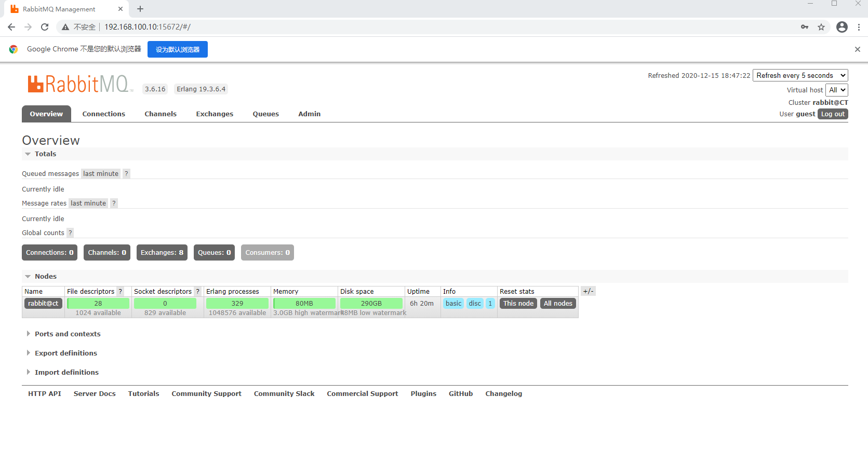This screenshot has height=451, width=868.
Task: Click the Consumers: 0 count
Action: [x=268, y=253]
